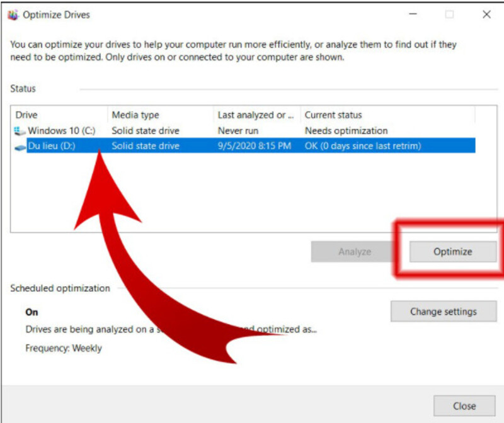Select the Windows 10 (C:) drive icon

[20, 131]
